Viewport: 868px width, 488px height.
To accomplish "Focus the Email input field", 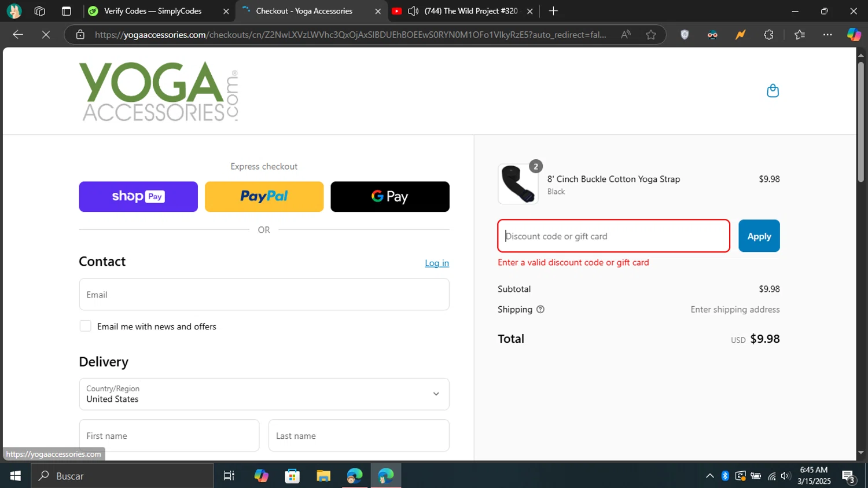I will click(264, 294).
